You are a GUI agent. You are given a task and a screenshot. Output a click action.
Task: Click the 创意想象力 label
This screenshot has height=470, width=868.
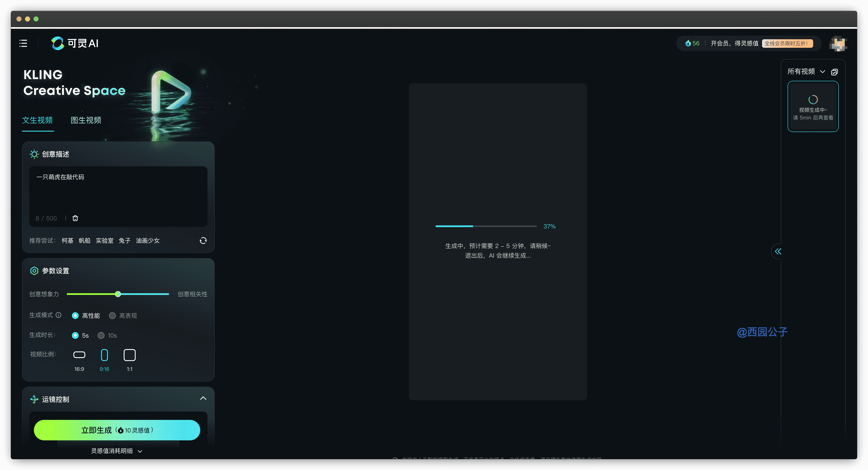tap(44, 294)
